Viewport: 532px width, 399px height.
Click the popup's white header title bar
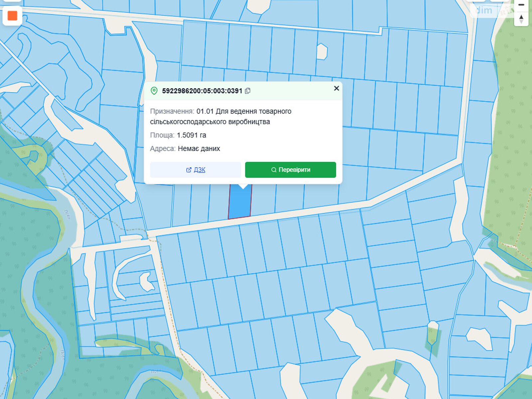(293, 91)
